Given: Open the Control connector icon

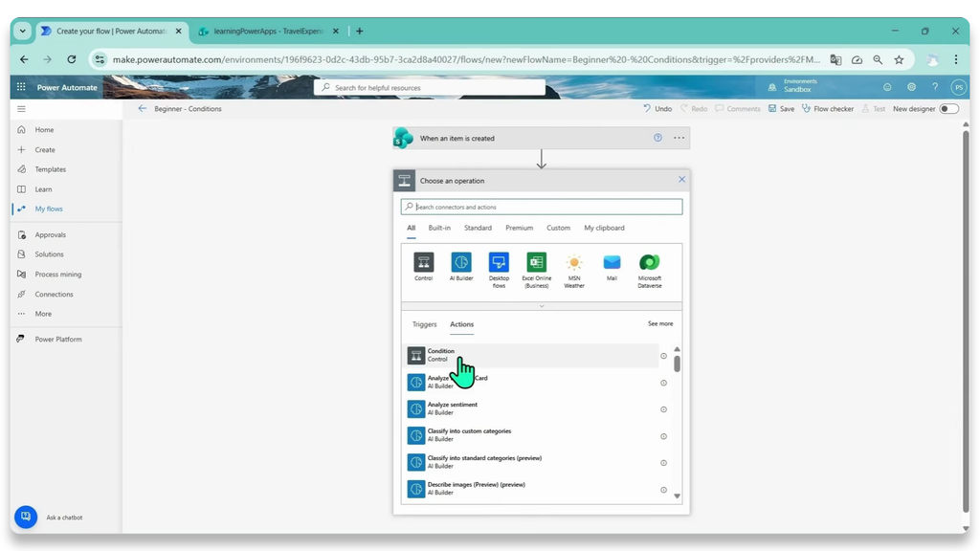Looking at the screenshot, I should 423,262.
